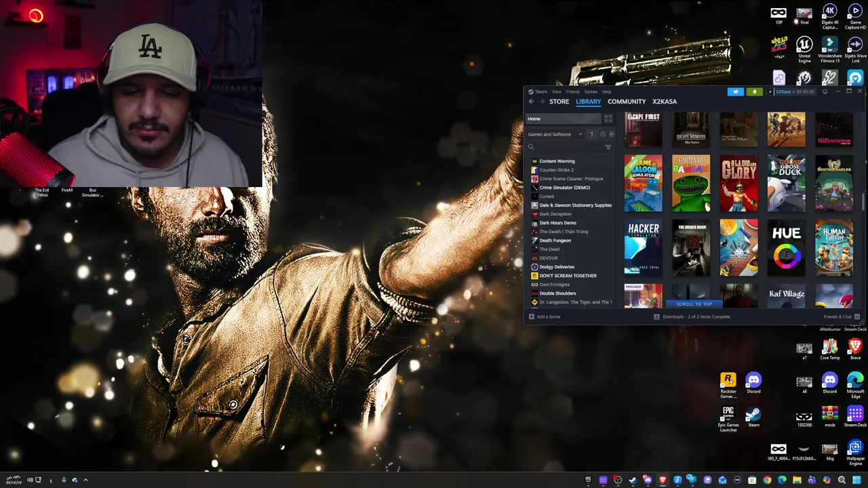This screenshot has width=868, height=488.
Task: Open the Goose Goose Duck cover
Action: pyautogui.click(x=786, y=183)
